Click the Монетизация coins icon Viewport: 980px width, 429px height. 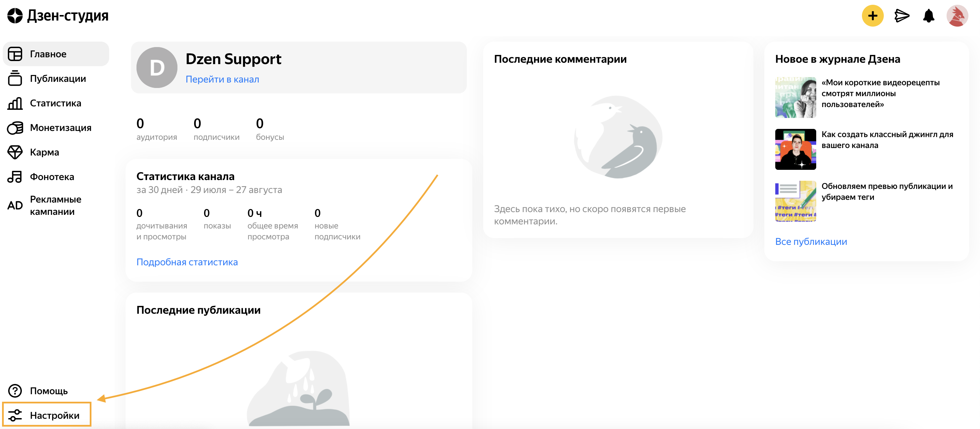pyautogui.click(x=15, y=128)
